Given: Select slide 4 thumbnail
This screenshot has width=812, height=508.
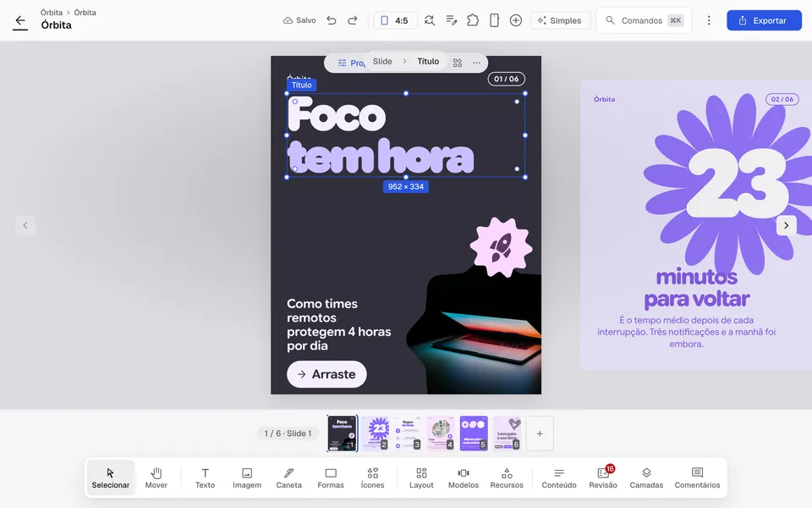Looking at the screenshot, I should tap(441, 433).
